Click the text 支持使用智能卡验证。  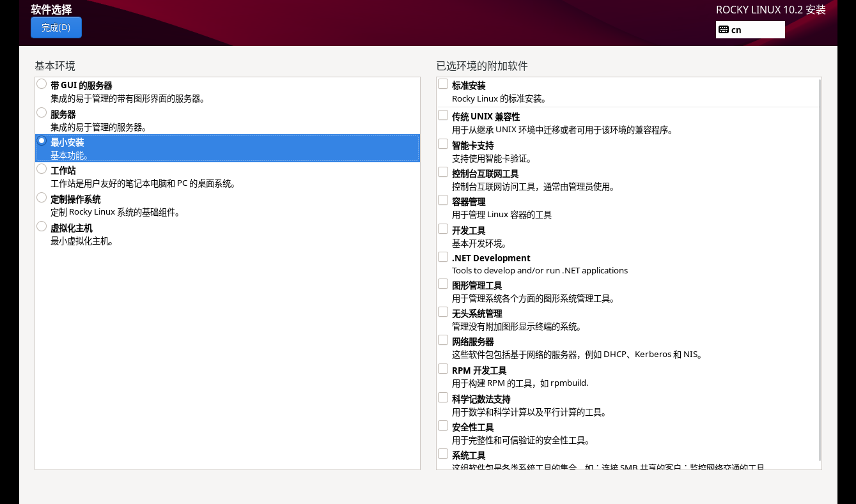(x=492, y=159)
